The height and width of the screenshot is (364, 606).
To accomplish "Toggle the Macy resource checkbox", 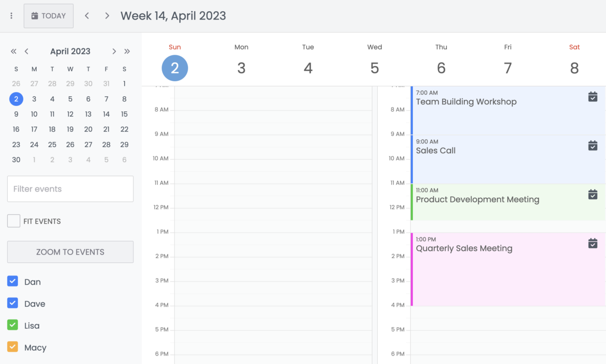I will point(13,347).
